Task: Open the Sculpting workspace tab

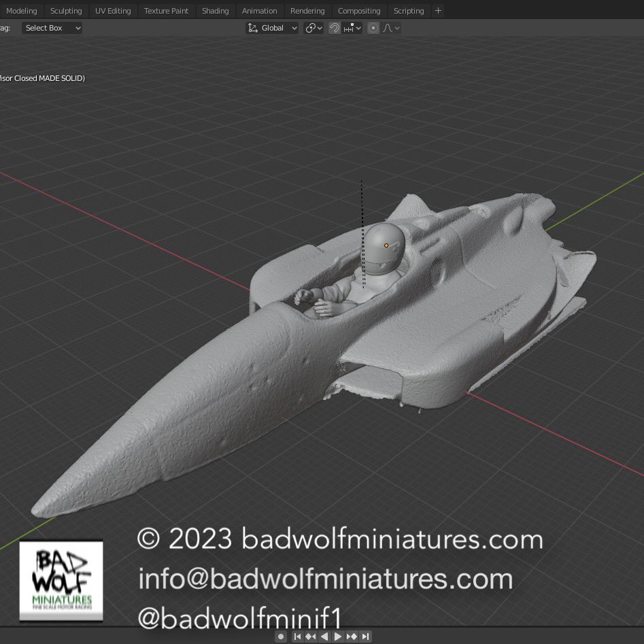Action: point(66,11)
